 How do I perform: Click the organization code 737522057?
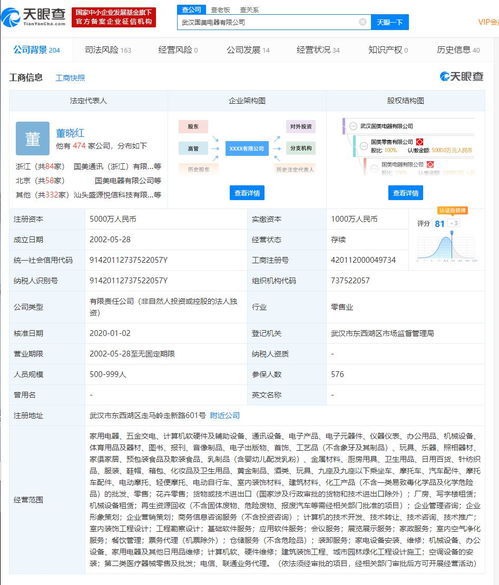pyautogui.click(x=350, y=281)
